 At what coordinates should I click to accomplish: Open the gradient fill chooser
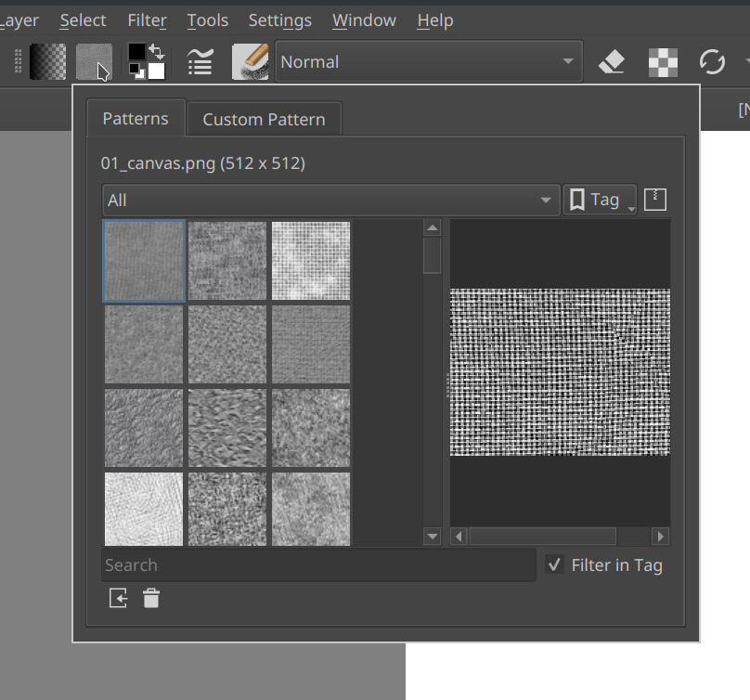pyautogui.click(x=47, y=62)
